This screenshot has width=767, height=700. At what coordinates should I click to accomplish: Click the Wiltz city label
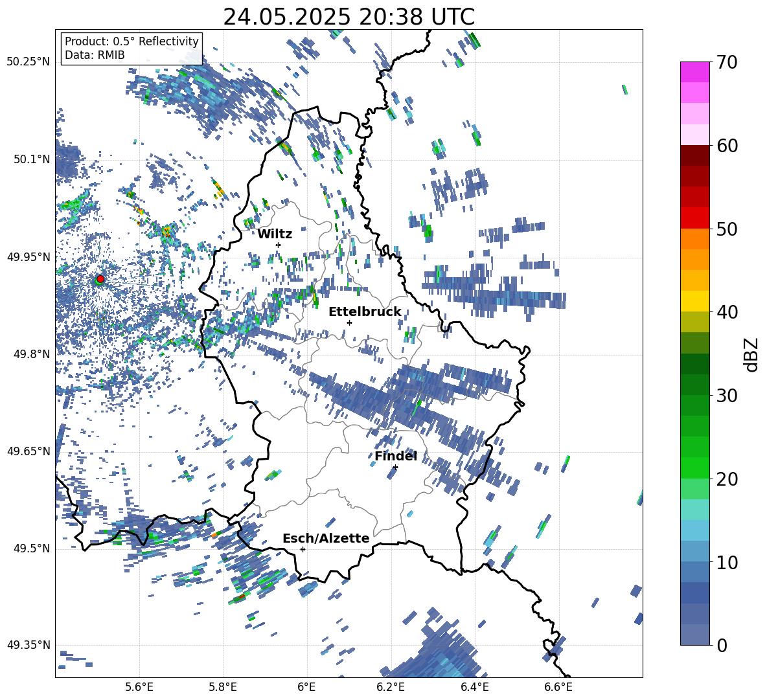275,234
